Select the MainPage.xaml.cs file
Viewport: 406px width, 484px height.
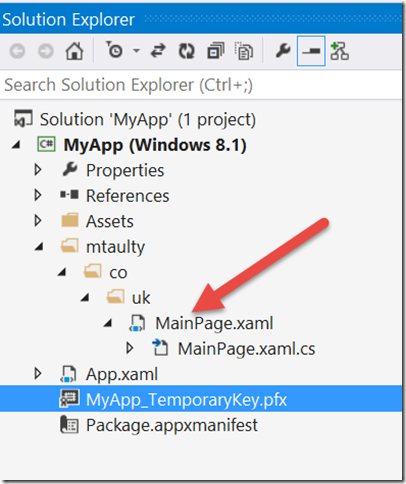pos(246,349)
